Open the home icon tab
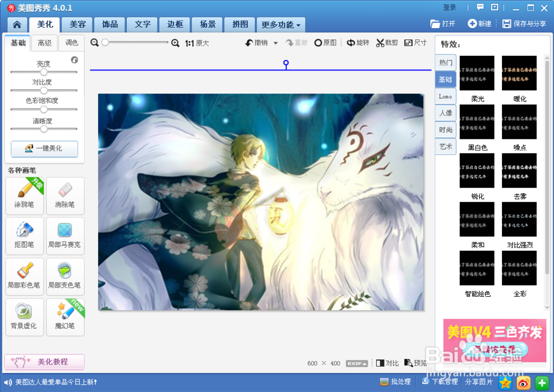554x392 pixels. [17, 24]
